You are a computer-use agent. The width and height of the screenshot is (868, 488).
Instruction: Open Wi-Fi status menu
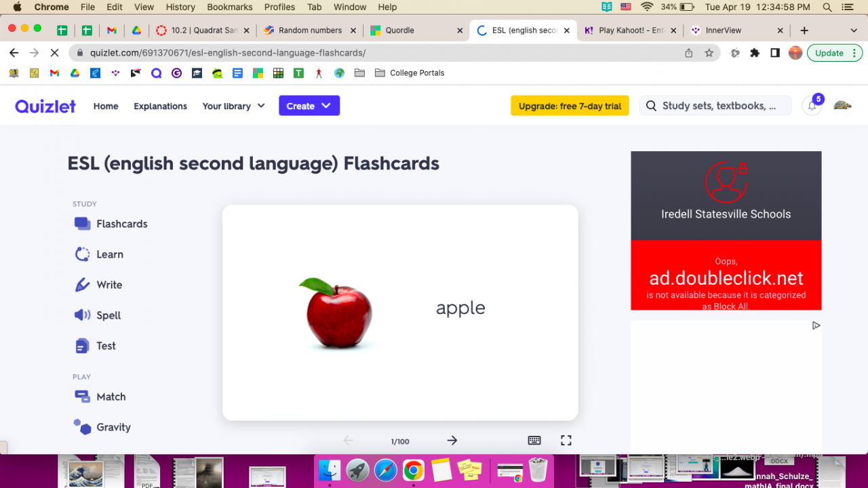pyautogui.click(x=647, y=7)
